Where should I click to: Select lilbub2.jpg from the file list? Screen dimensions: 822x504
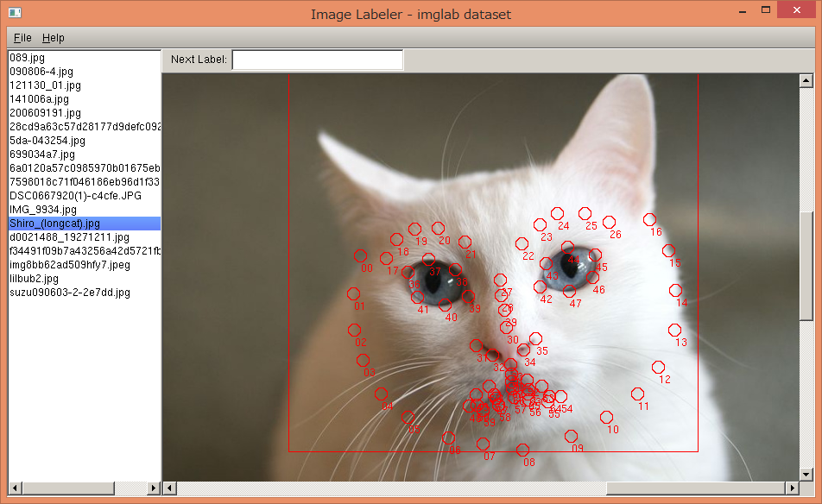pos(52,279)
